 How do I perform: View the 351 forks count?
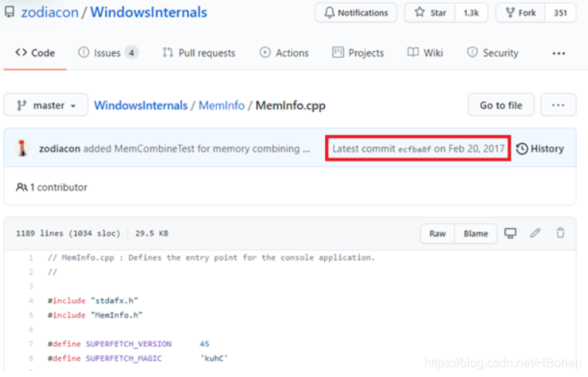pyautogui.click(x=560, y=13)
